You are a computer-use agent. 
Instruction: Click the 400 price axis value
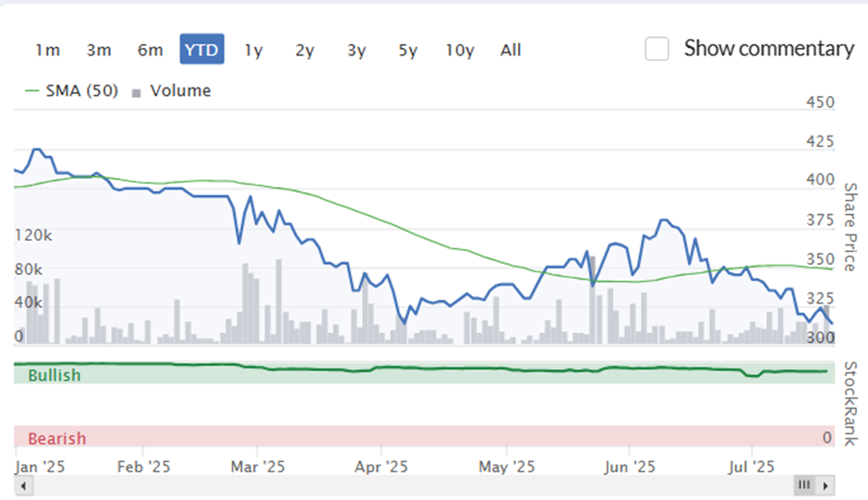[x=820, y=180]
